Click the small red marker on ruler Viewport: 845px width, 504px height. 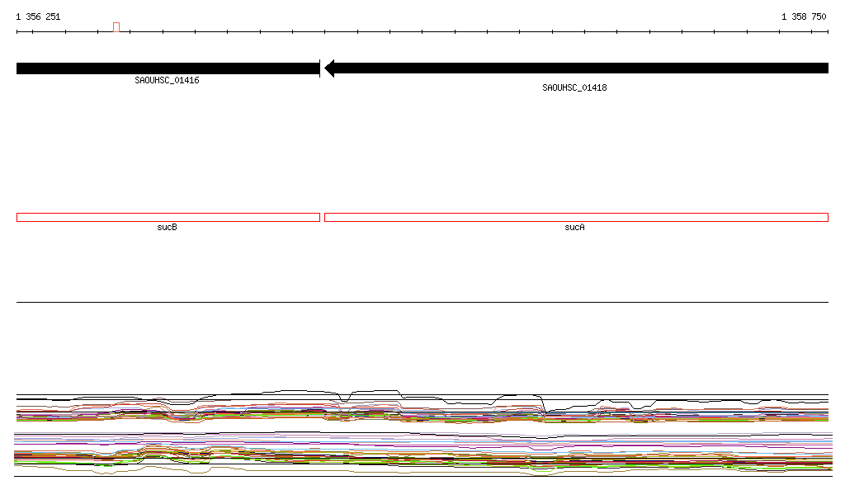pos(116,27)
